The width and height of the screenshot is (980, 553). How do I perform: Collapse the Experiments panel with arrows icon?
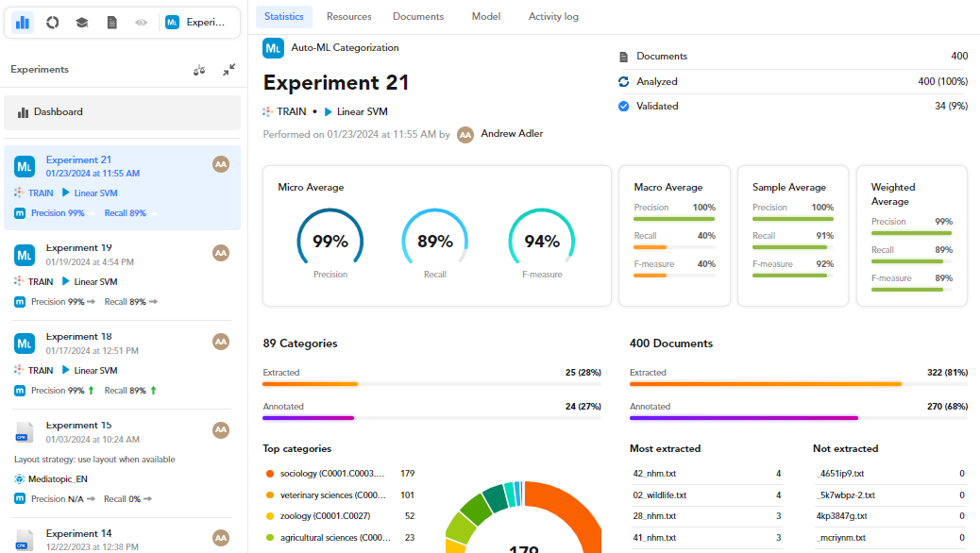(x=228, y=70)
